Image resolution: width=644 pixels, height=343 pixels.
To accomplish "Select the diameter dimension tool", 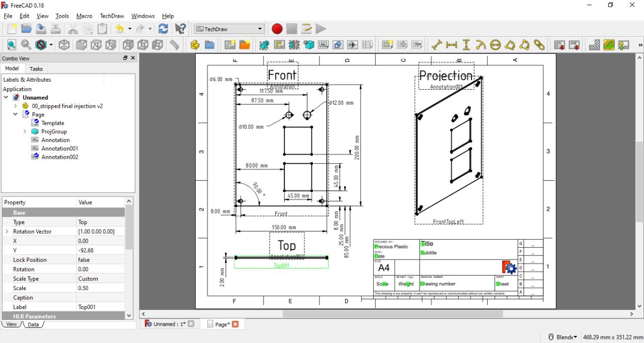I will [x=496, y=45].
